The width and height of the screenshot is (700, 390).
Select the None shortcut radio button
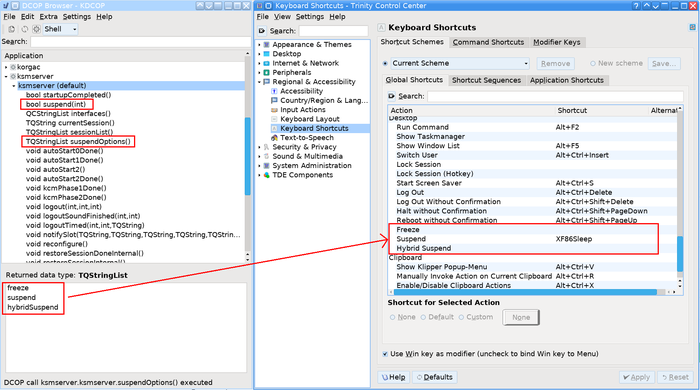point(392,317)
